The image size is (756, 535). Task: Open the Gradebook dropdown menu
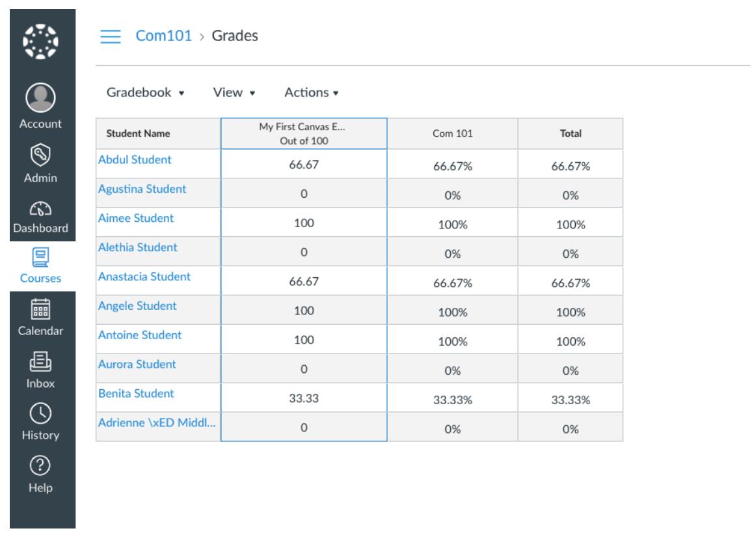pyautogui.click(x=144, y=92)
